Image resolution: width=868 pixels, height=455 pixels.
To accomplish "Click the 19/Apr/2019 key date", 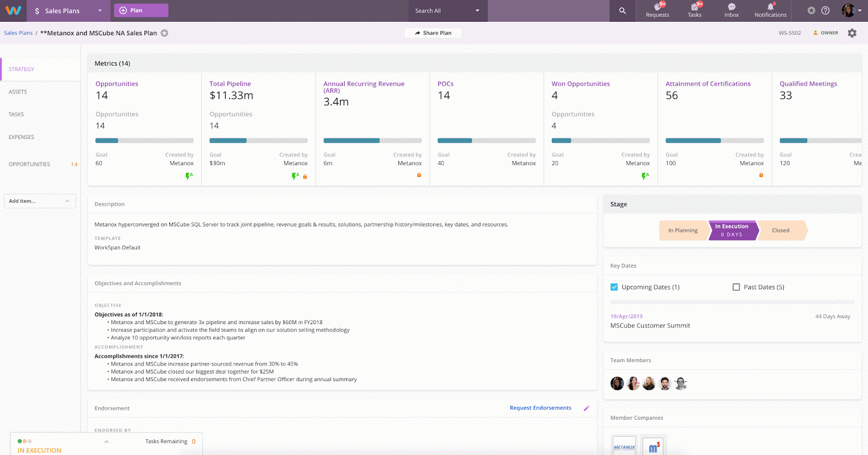I will pyautogui.click(x=626, y=317).
